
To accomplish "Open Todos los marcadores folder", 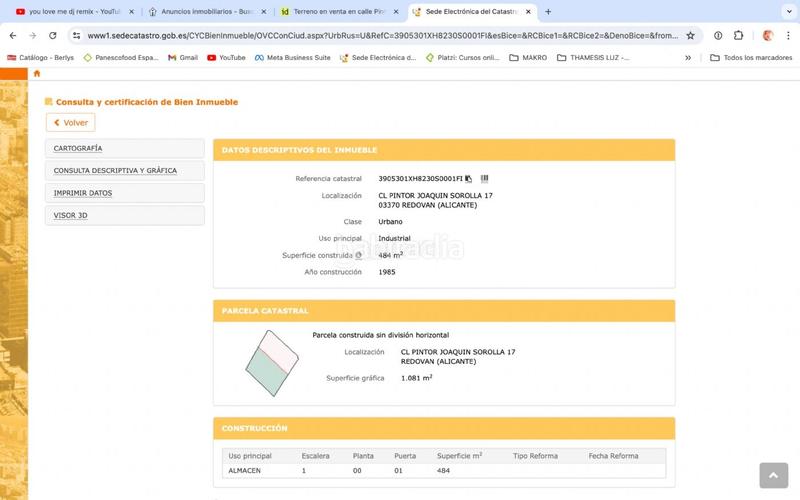I will coord(750,58).
